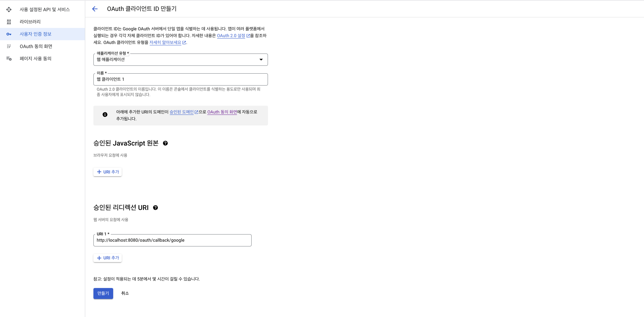Click the page usage agreements settings icon

(x=9, y=59)
